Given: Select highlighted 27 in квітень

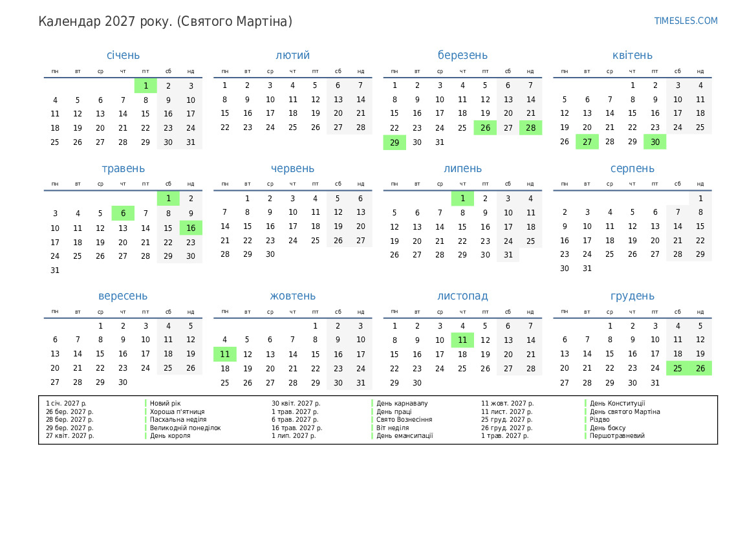Looking at the screenshot, I should [587, 142].
